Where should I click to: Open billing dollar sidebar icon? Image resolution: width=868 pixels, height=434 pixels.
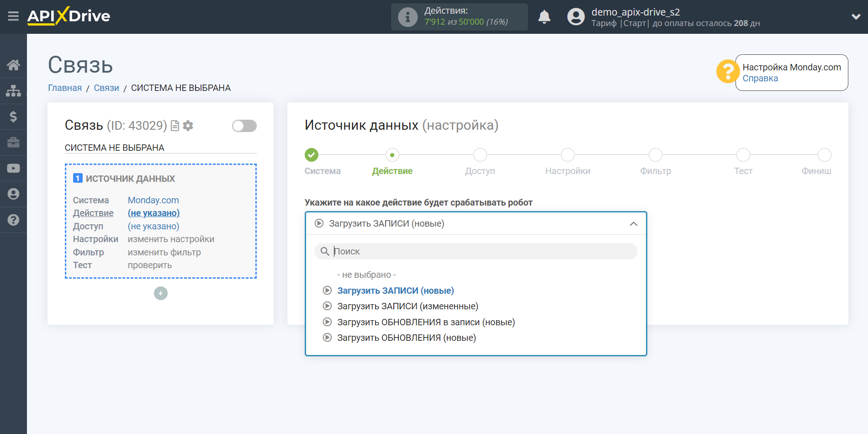click(x=13, y=116)
